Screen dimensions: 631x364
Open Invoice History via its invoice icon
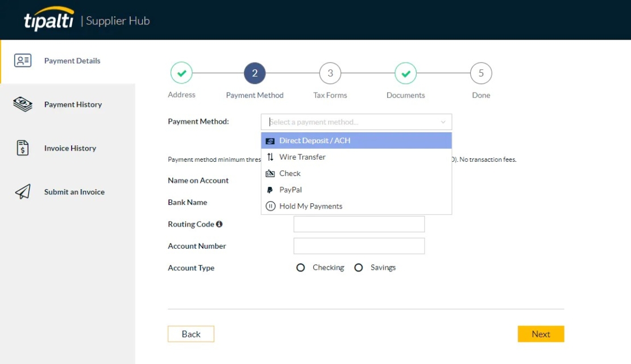(x=22, y=148)
